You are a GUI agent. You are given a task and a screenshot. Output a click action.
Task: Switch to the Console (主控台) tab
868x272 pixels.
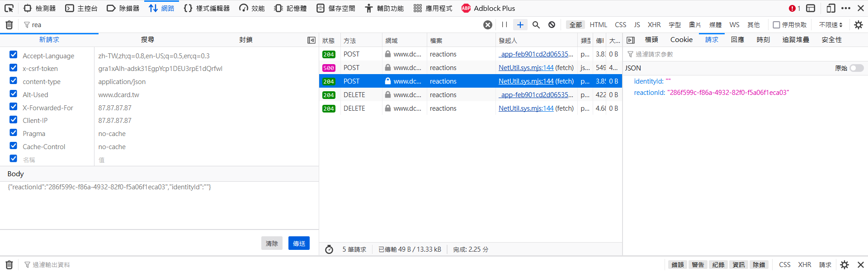click(x=81, y=8)
